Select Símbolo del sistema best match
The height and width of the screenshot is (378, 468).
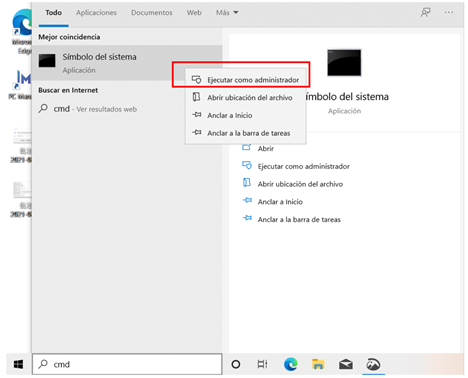tap(127, 63)
